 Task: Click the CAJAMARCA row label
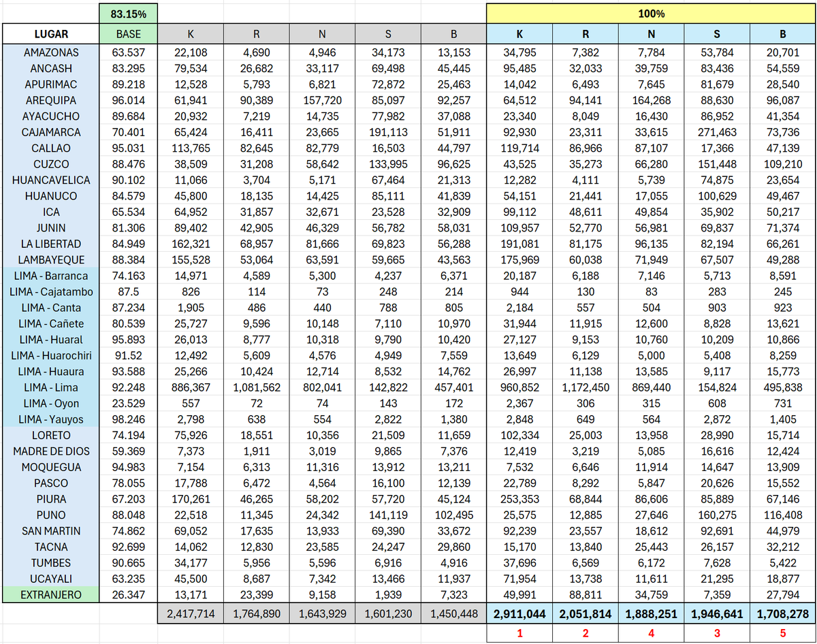coord(51,132)
